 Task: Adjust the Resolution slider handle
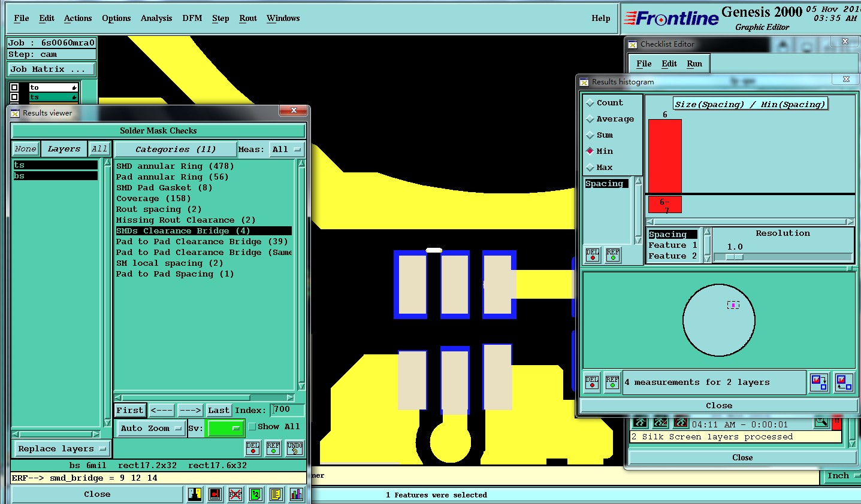(735, 257)
